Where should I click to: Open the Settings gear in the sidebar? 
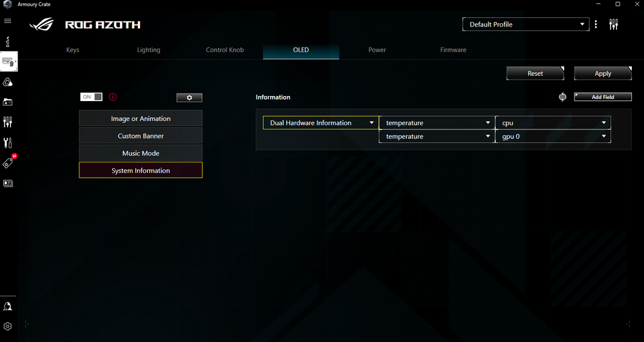pos(7,327)
